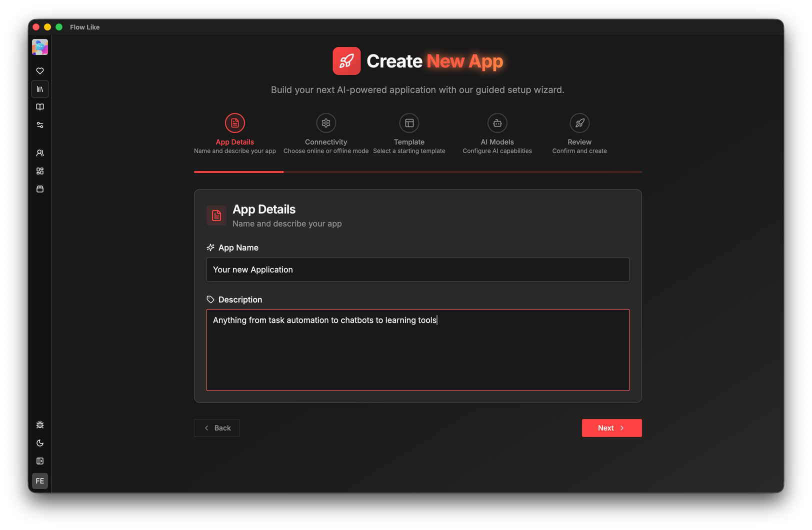Open the Review step rocket icon

click(x=579, y=123)
